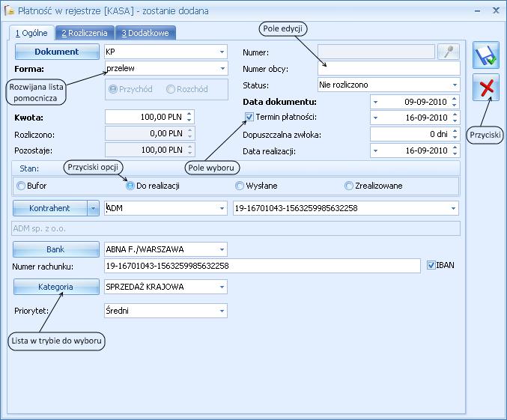Increase Kwota with up spinner arrow
The height and width of the screenshot is (420, 507).
click(189, 114)
